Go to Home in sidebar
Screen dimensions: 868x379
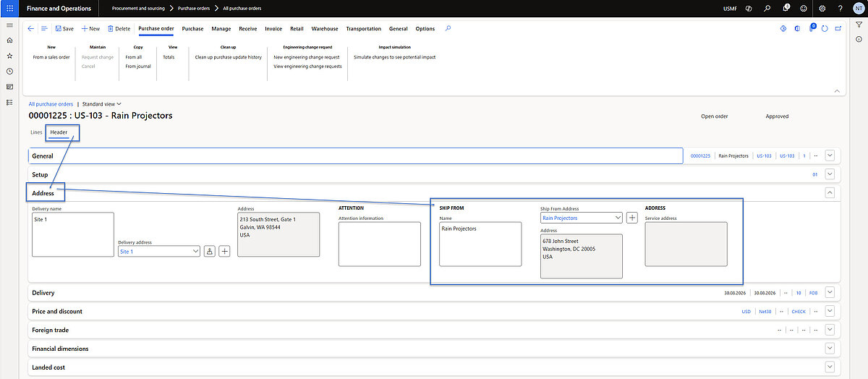click(9, 41)
